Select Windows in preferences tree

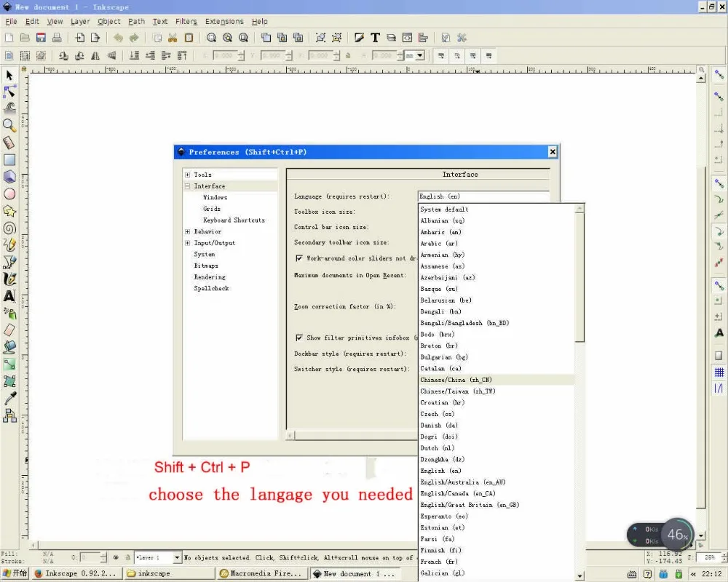pos(215,197)
